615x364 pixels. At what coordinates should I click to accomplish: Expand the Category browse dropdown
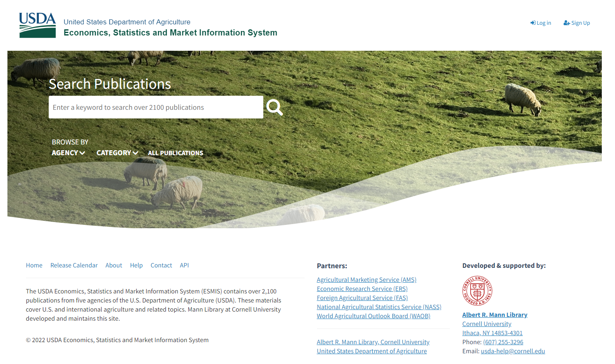click(x=117, y=153)
